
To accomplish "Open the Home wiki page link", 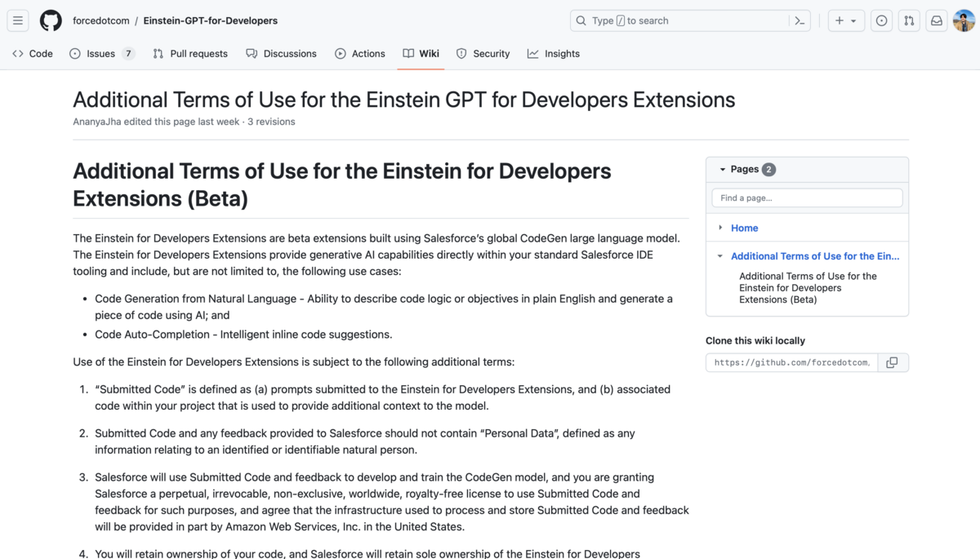I will (744, 228).
